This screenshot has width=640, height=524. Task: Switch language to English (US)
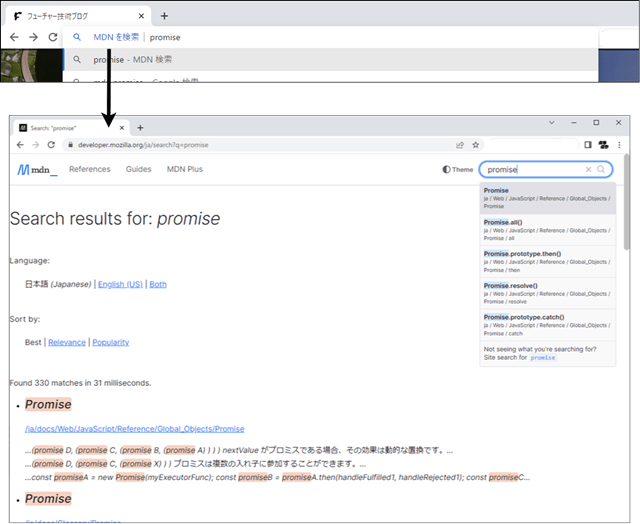pos(120,284)
